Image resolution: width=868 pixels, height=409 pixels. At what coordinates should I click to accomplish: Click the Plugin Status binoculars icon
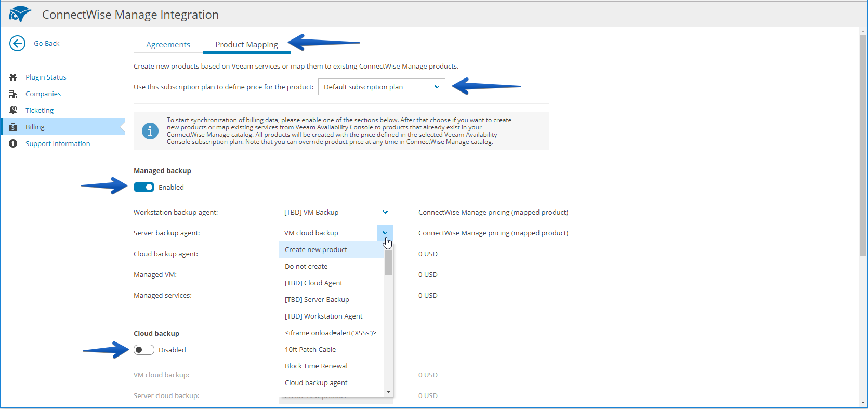point(13,77)
